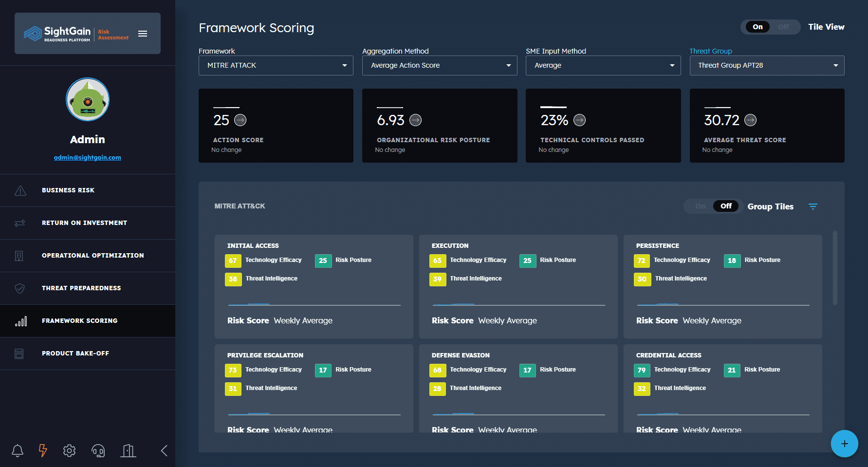
Task: Click the Framework Scoring bar chart icon
Action: (x=20, y=321)
